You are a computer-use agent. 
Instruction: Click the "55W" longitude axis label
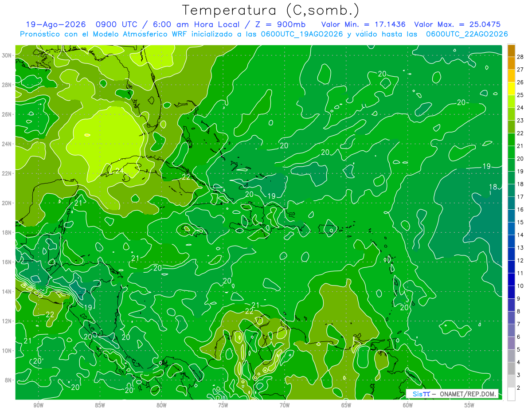pyautogui.click(x=469, y=405)
